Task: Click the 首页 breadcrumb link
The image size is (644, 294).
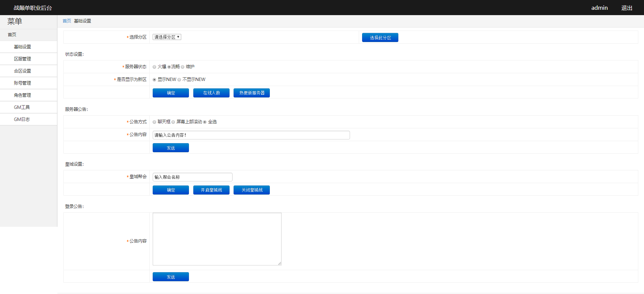Action: (67, 21)
